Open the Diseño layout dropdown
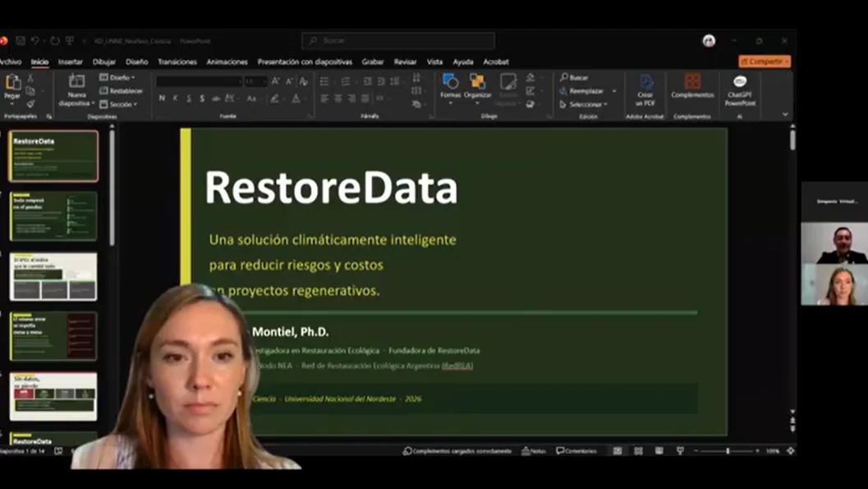This screenshot has width=868, height=489. pyautogui.click(x=117, y=77)
